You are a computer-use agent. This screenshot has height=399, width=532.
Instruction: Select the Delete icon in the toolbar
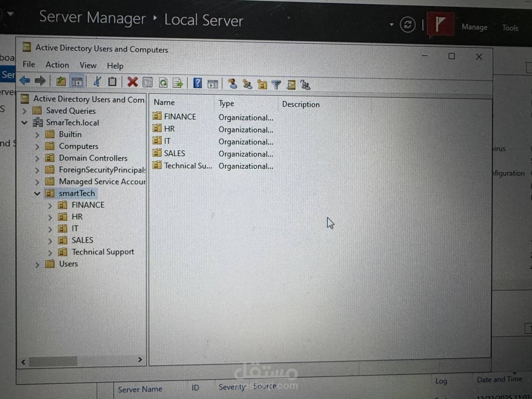tap(132, 82)
